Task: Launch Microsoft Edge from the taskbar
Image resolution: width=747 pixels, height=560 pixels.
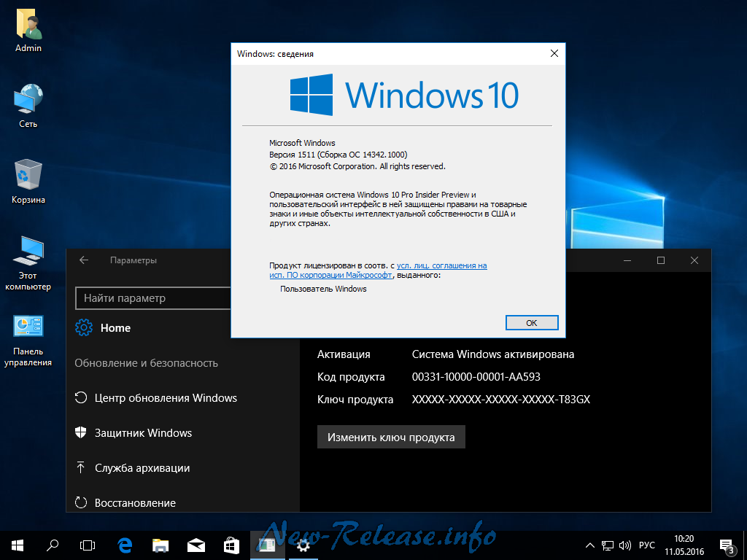Action: coord(125,545)
